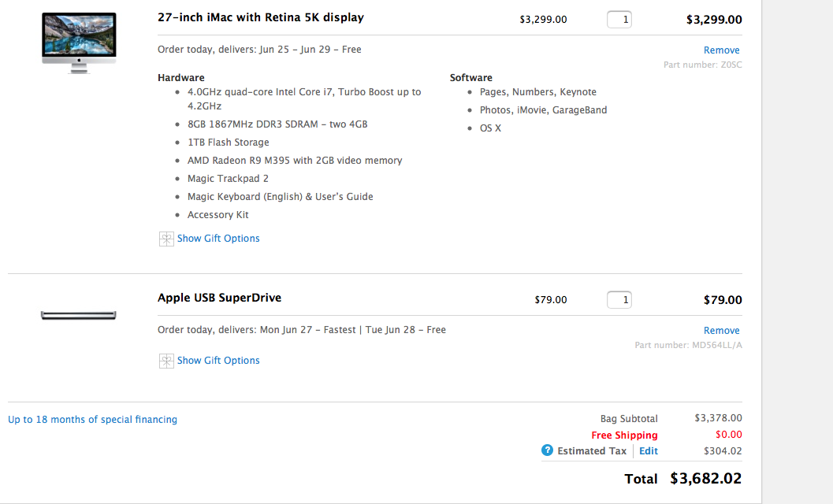
Task: Click the order Total amount $3,682.02
Action: pyautogui.click(x=705, y=478)
